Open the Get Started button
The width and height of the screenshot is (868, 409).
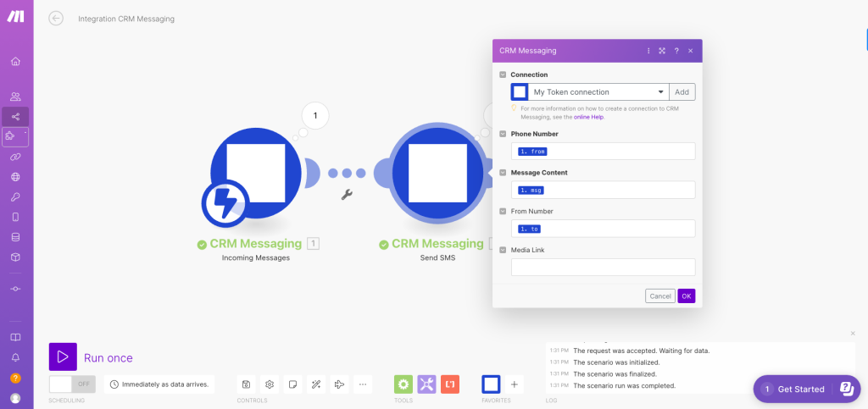[807, 390]
